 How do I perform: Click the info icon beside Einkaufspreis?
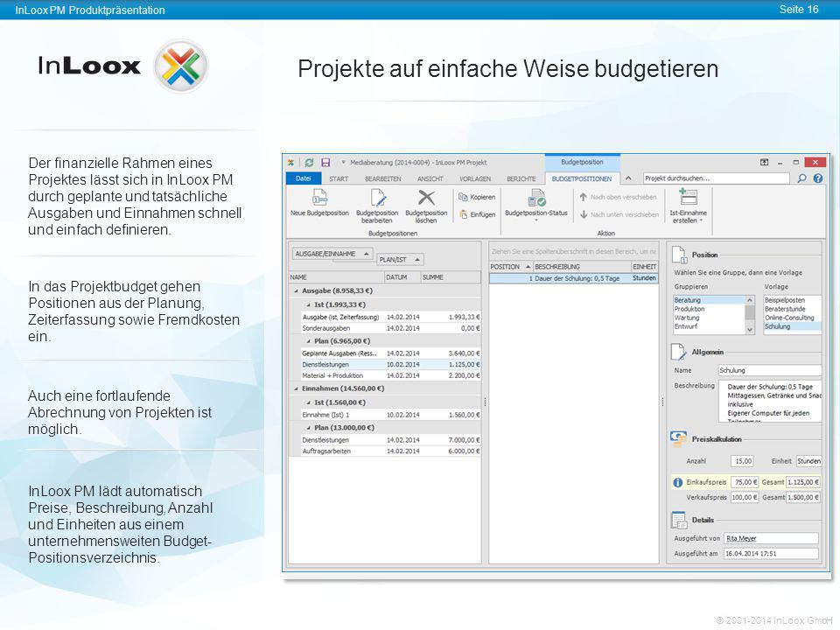677,482
